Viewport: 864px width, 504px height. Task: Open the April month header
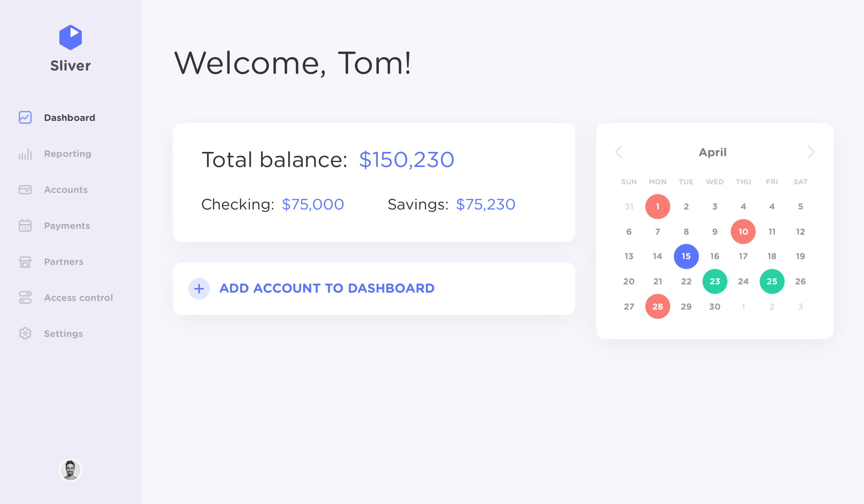coord(712,152)
